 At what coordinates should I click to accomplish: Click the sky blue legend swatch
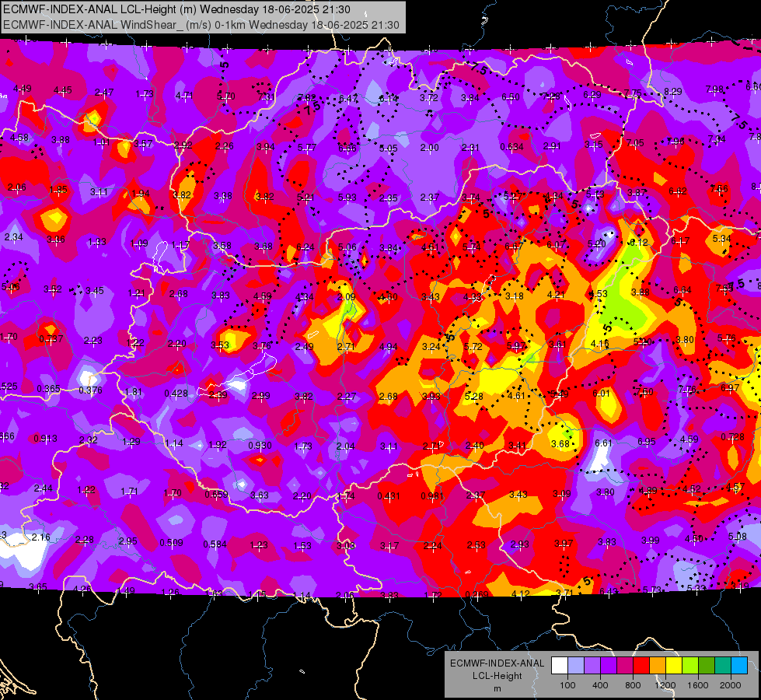tap(740, 665)
